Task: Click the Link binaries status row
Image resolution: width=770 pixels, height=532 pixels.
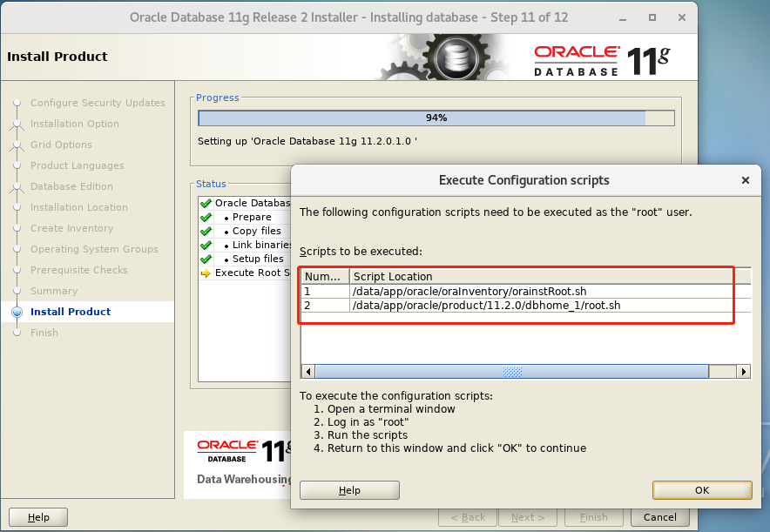Action: tap(245, 245)
